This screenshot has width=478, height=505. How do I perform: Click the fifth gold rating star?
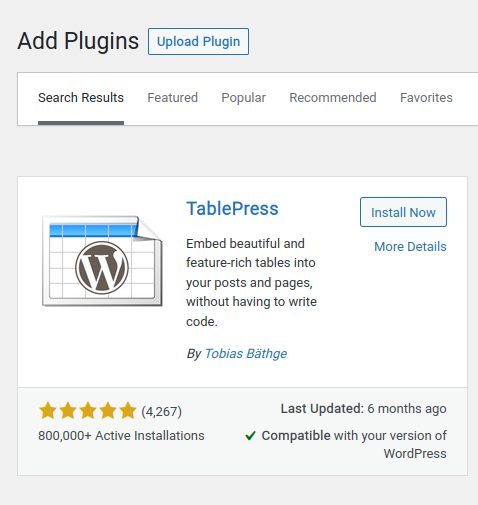tap(128, 410)
